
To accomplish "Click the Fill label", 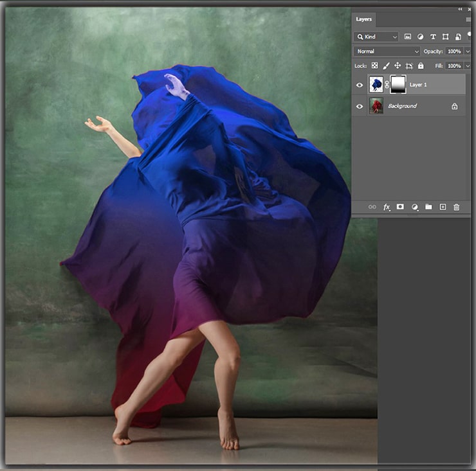I will point(439,66).
